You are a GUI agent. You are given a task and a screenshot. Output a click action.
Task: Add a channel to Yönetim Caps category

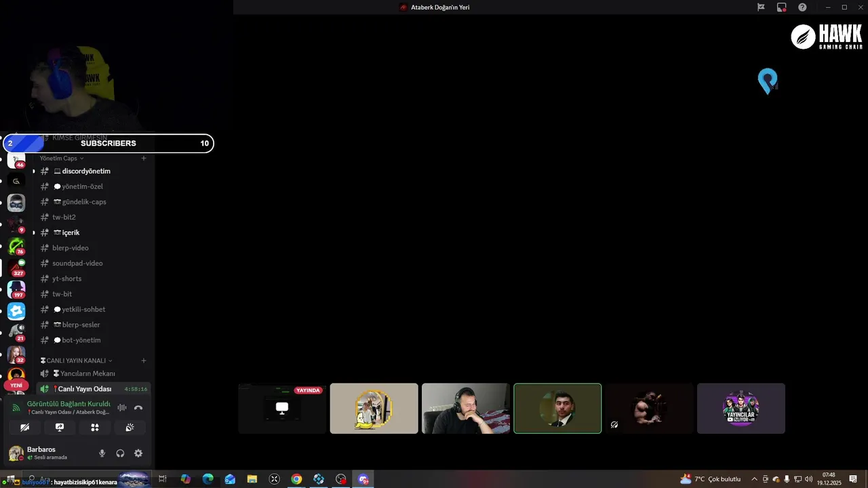click(x=144, y=158)
